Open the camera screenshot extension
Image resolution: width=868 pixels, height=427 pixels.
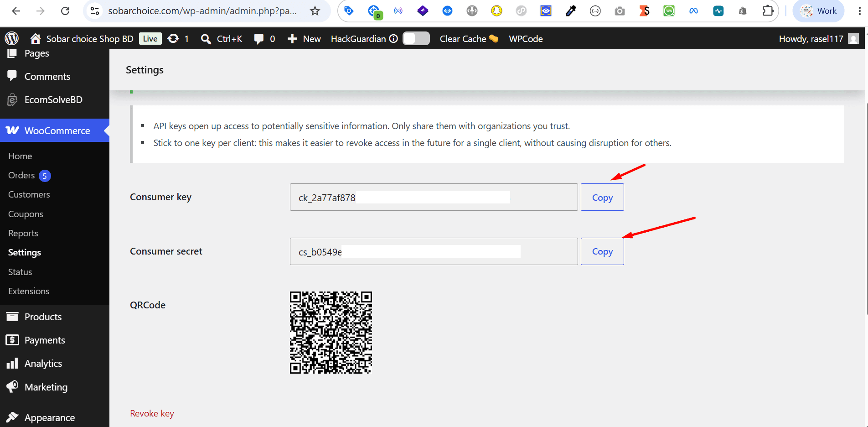[x=620, y=11]
